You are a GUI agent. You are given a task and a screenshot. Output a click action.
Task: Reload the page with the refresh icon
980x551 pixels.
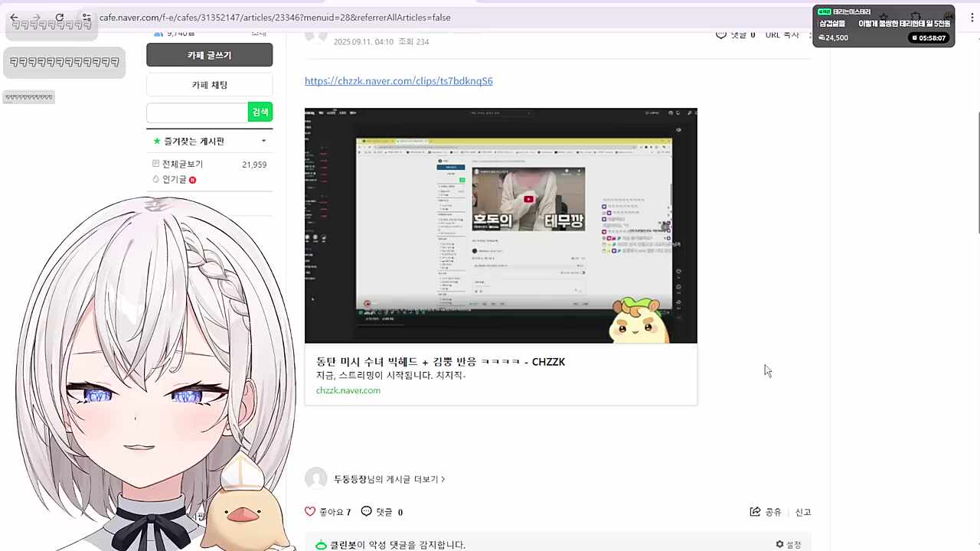60,18
